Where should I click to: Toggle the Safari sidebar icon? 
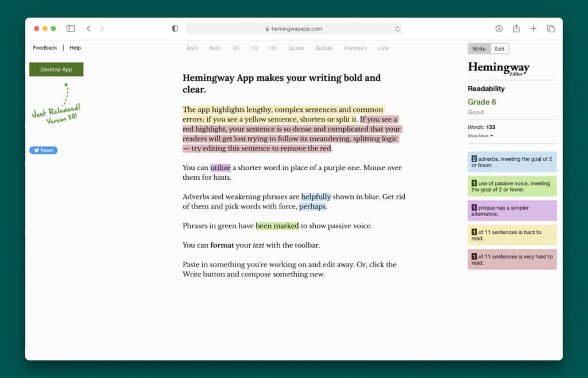(x=70, y=28)
